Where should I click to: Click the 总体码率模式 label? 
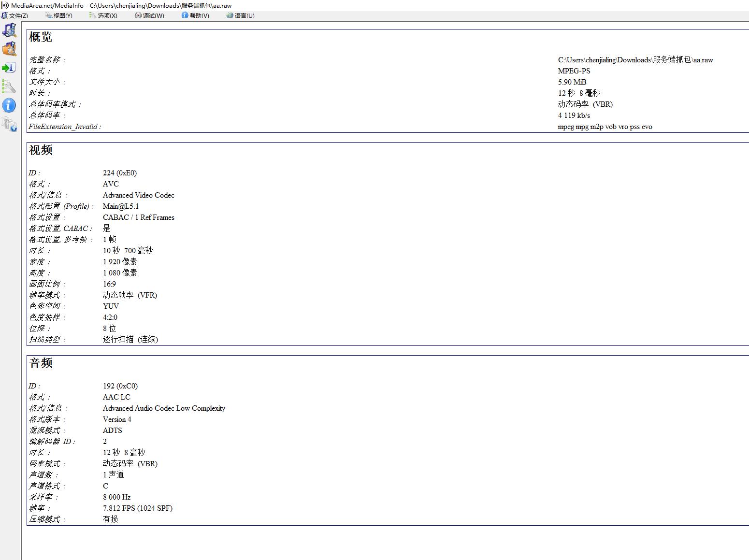click(55, 104)
